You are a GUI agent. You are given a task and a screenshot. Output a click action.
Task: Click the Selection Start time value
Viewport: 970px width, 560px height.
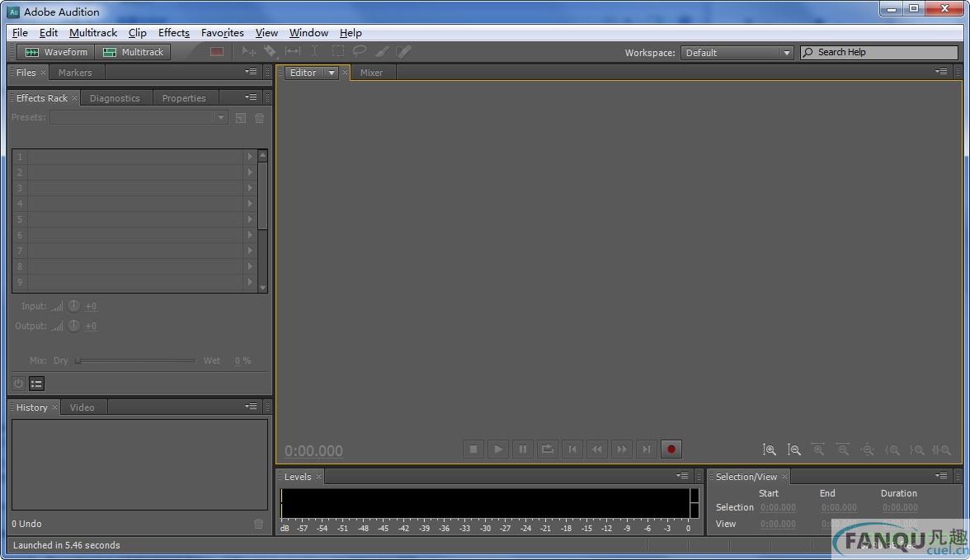click(x=778, y=507)
